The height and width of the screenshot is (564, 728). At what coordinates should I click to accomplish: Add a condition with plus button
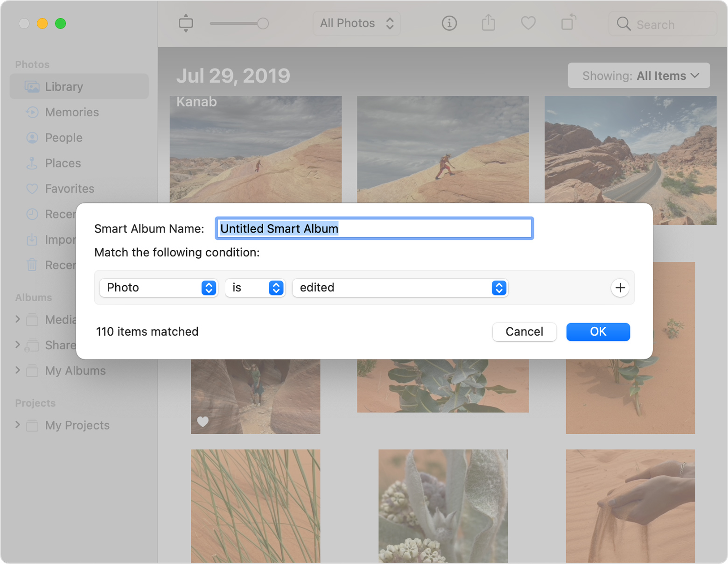point(620,288)
